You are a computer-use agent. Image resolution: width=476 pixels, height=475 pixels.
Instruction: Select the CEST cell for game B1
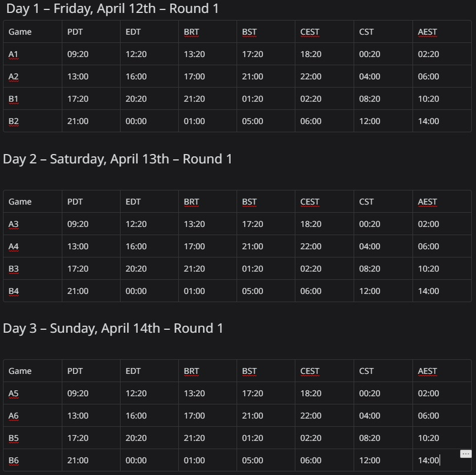pyautogui.click(x=324, y=99)
